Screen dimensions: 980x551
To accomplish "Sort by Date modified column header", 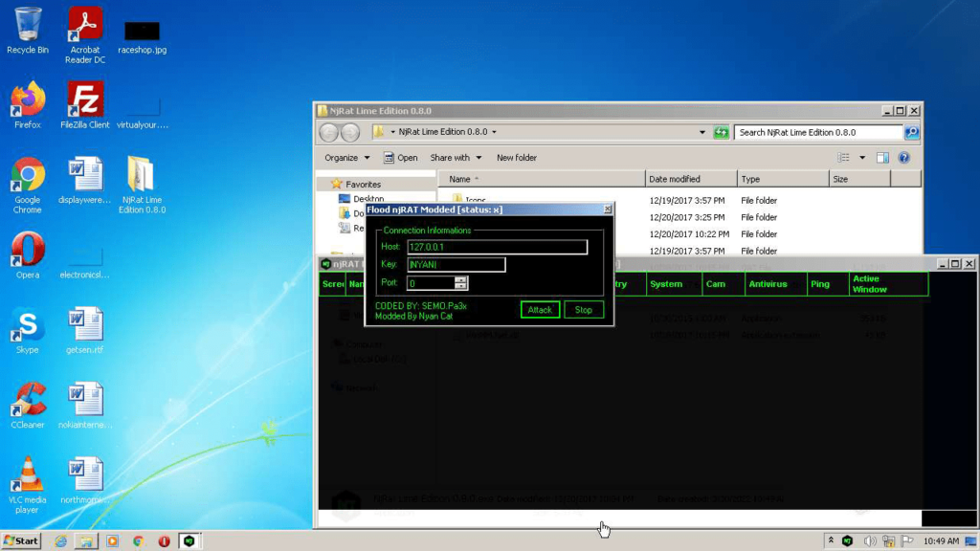I will pyautogui.click(x=691, y=179).
